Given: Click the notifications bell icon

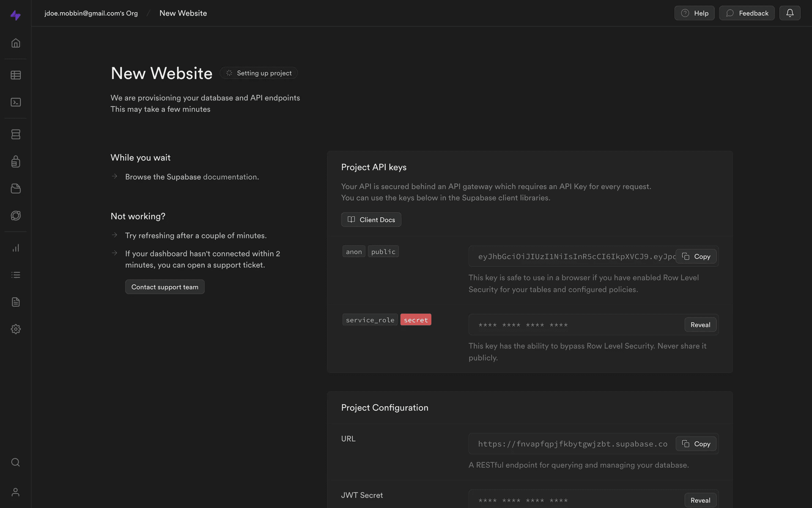Looking at the screenshot, I should pos(790,13).
